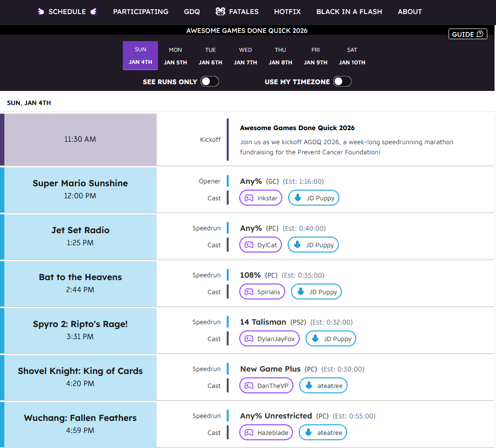The image size is (496, 448).
Task: Click the microphone icon in Shovel Knight row
Action: click(x=309, y=385)
